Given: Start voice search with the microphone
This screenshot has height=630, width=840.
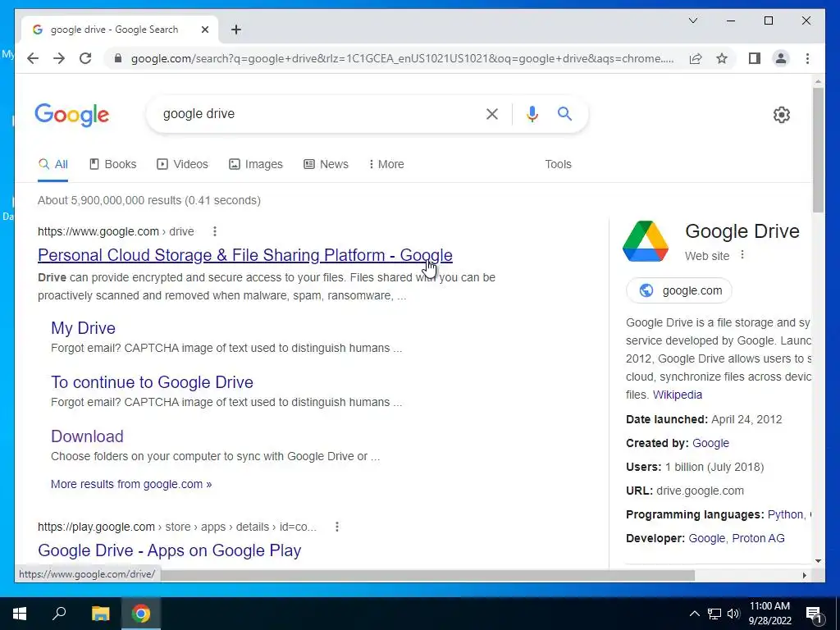Looking at the screenshot, I should coord(532,113).
